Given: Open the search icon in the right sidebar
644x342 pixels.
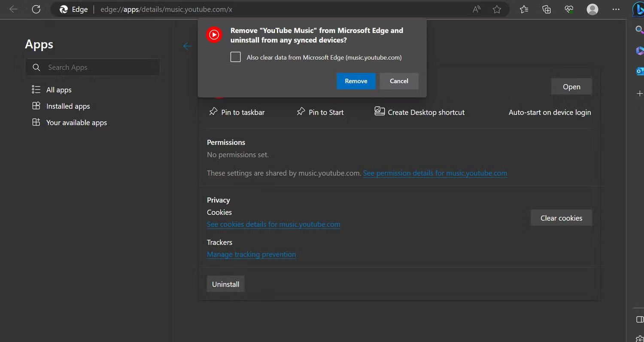Looking at the screenshot, I should [x=639, y=30].
